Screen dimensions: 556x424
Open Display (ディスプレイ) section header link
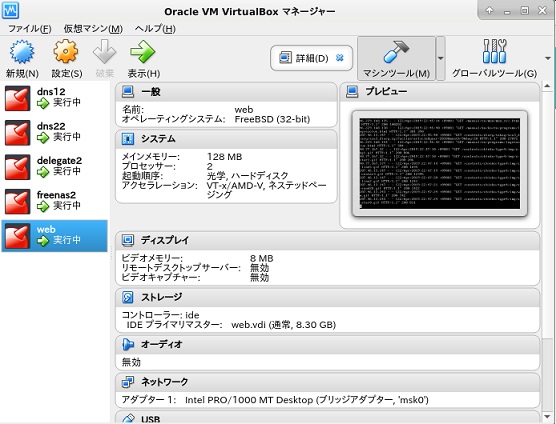click(x=165, y=240)
